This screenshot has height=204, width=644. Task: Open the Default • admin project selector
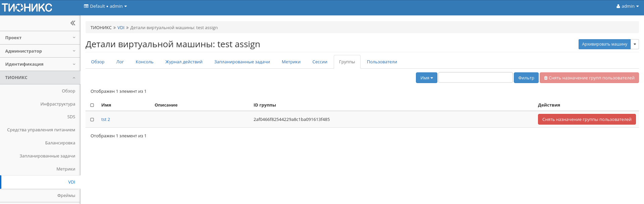point(105,6)
